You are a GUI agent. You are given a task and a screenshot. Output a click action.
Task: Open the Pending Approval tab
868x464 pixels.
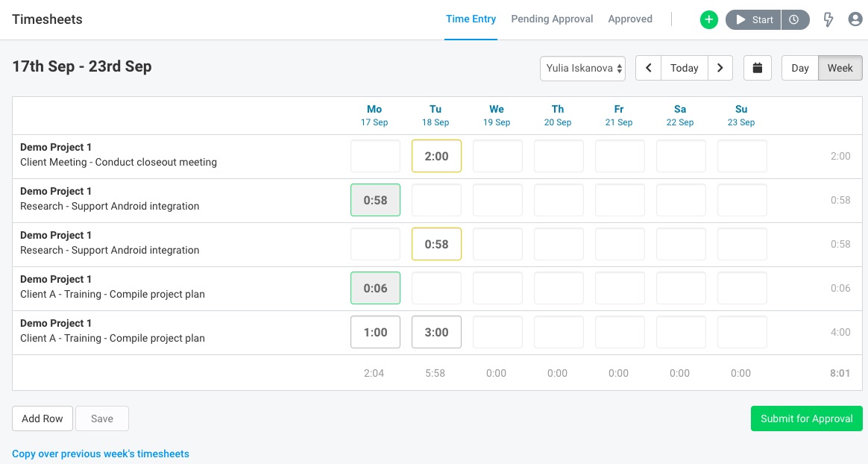pos(552,19)
